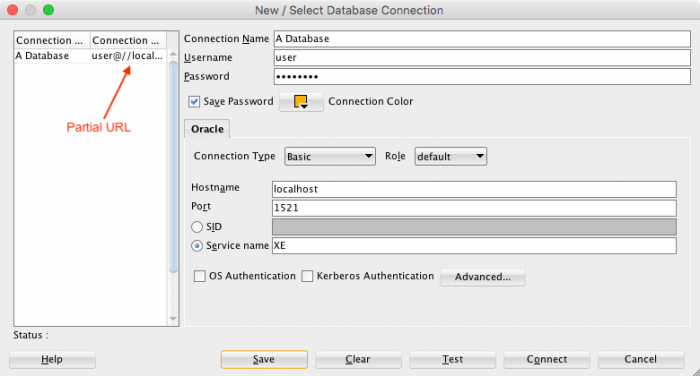Click the Hostname input field

(474, 189)
